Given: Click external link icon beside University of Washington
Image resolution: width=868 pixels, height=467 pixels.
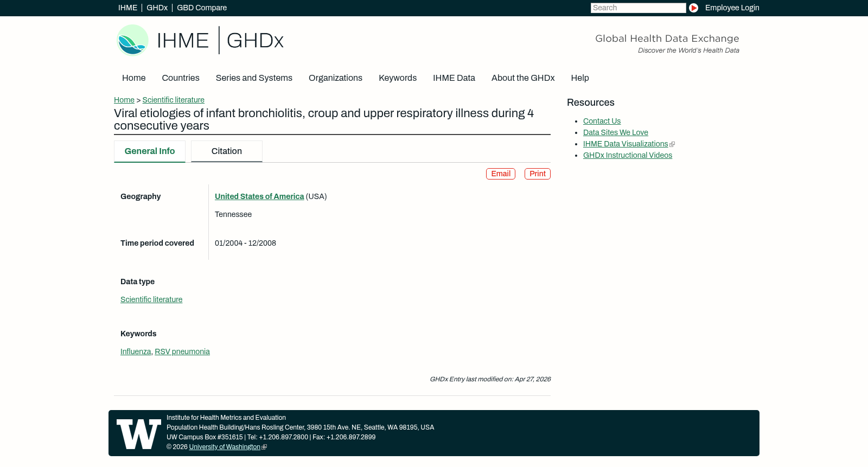Looking at the screenshot, I should coord(264,447).
